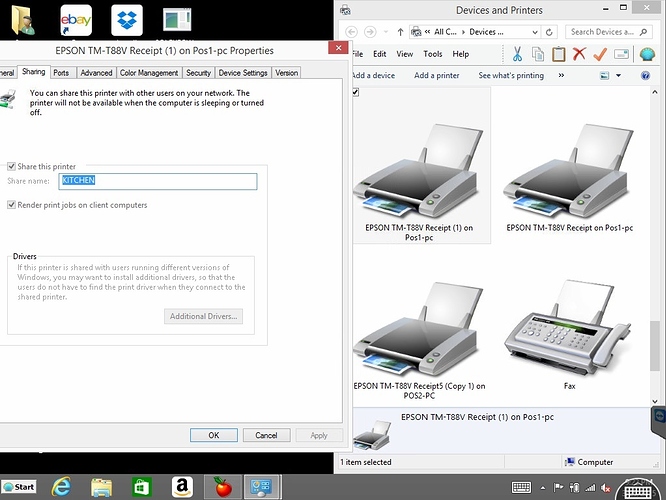Open File Explorer from the taskbar
Image resolution: width=666 pixels, height=500 pixels.
point(101,487)
